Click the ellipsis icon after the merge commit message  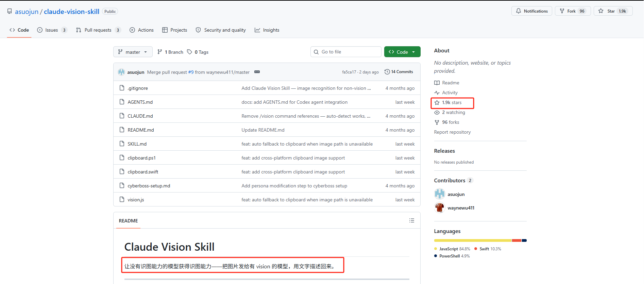point(257,72)
